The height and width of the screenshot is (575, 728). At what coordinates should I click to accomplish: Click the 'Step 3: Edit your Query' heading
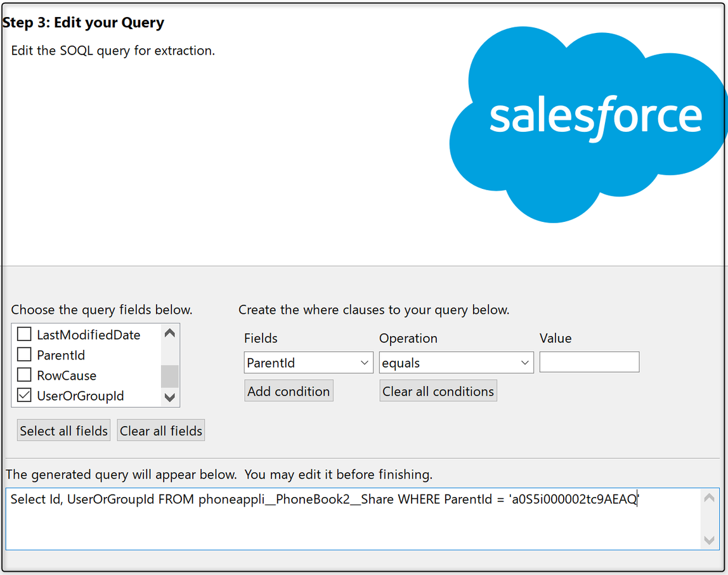coord(83,22)
